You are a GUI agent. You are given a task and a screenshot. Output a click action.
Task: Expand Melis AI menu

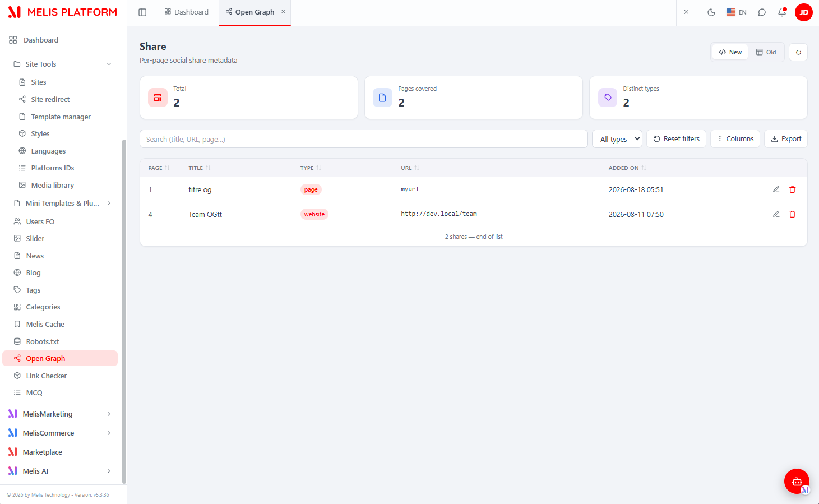(59, 471)
